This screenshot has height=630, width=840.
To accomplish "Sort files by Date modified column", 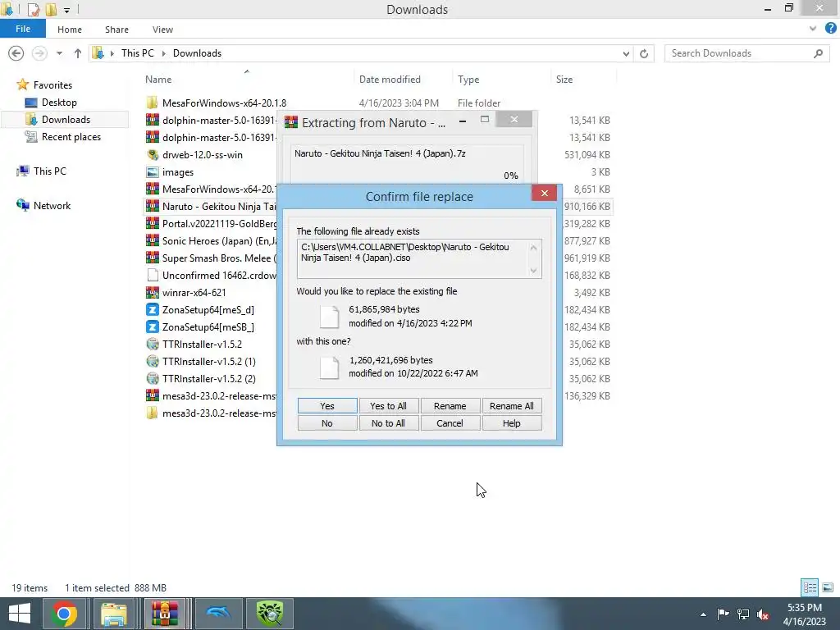I will [x=390, y=80].
